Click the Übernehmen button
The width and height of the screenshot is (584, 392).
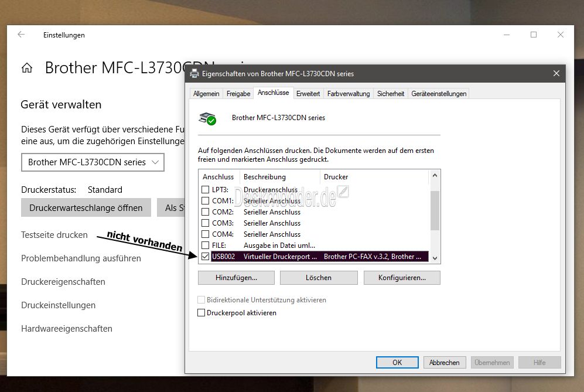(x=492, y=363)
